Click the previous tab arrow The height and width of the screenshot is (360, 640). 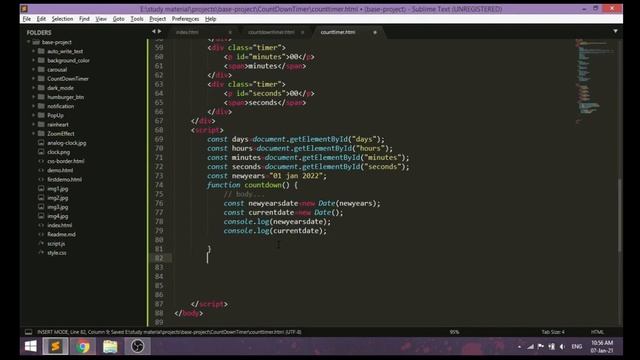[x=154, y=31]
